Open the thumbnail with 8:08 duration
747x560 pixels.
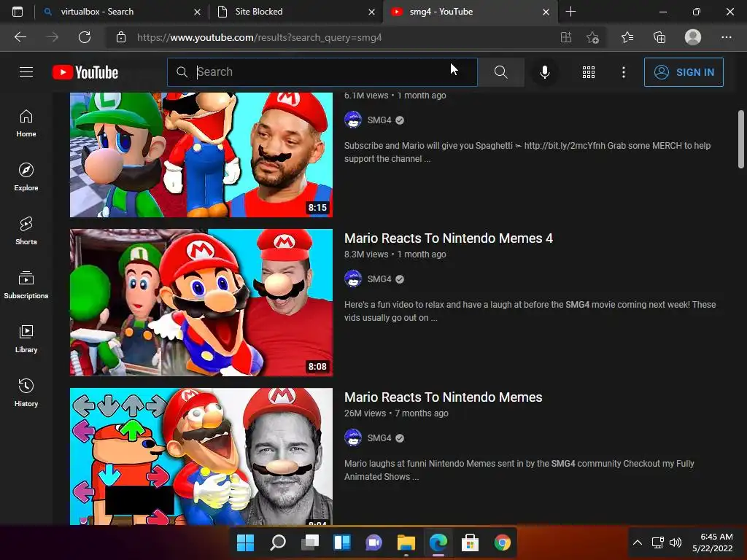[201, 303]
